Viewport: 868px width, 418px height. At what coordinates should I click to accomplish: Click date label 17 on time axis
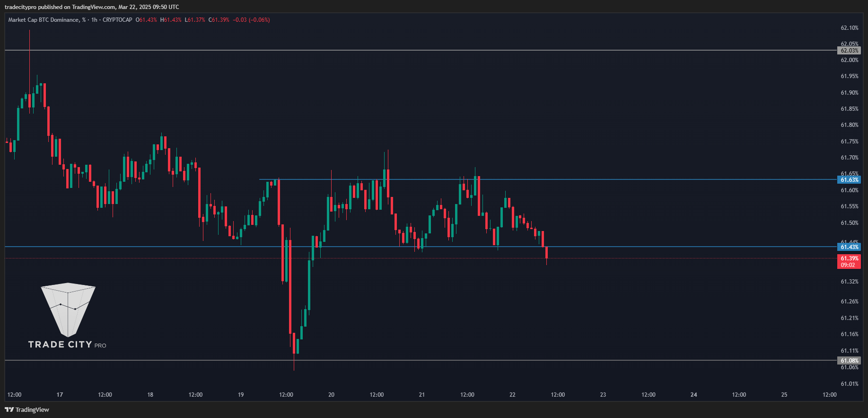point(60,395)
